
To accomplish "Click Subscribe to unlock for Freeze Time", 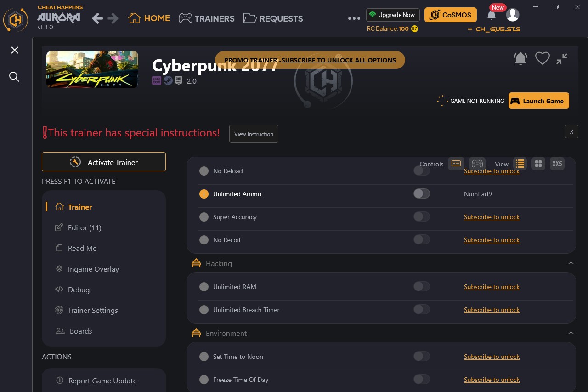I will 492,380.
